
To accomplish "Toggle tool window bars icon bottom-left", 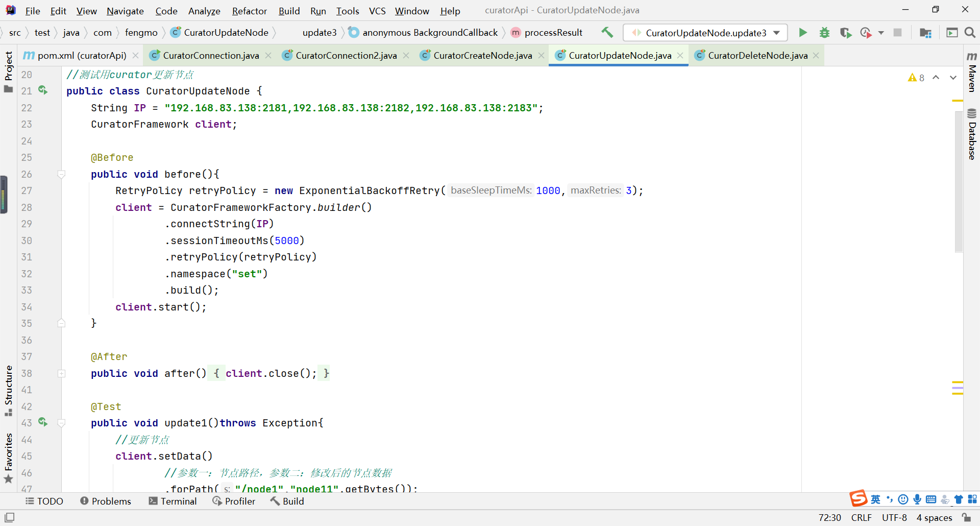I will click(x=9, y=517).
